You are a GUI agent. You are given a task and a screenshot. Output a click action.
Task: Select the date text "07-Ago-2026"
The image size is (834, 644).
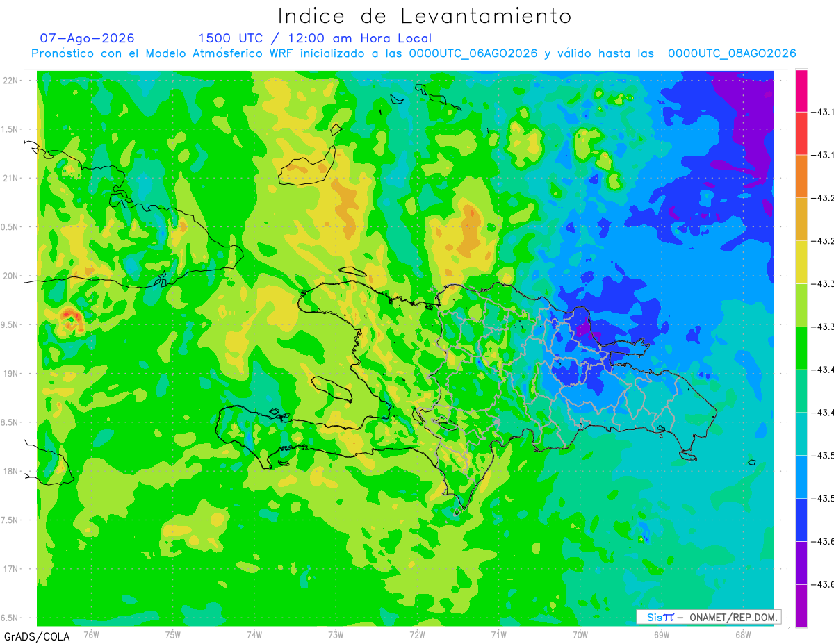click(x=88, y=38)
